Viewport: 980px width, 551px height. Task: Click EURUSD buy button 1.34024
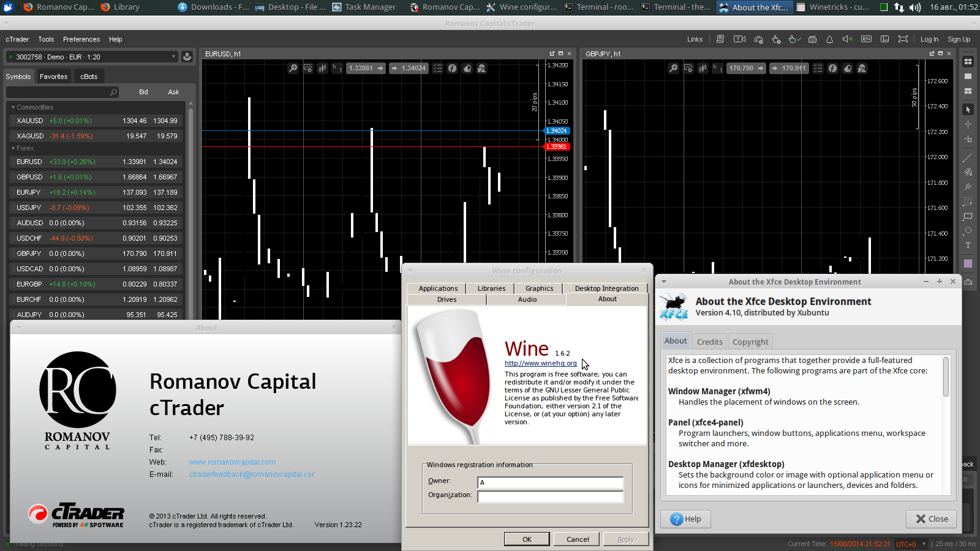pos(408,68)
